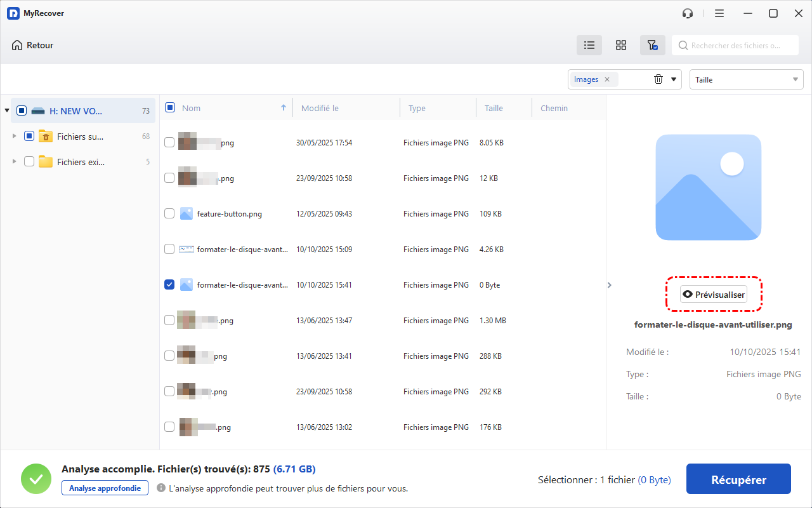Click the Retour home icon

click(17, 45)
